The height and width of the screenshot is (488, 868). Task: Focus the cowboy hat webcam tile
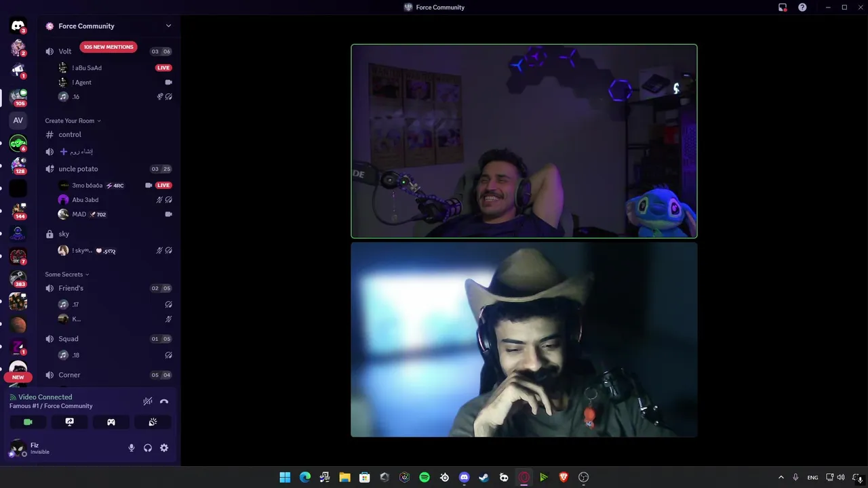[524, 340]
